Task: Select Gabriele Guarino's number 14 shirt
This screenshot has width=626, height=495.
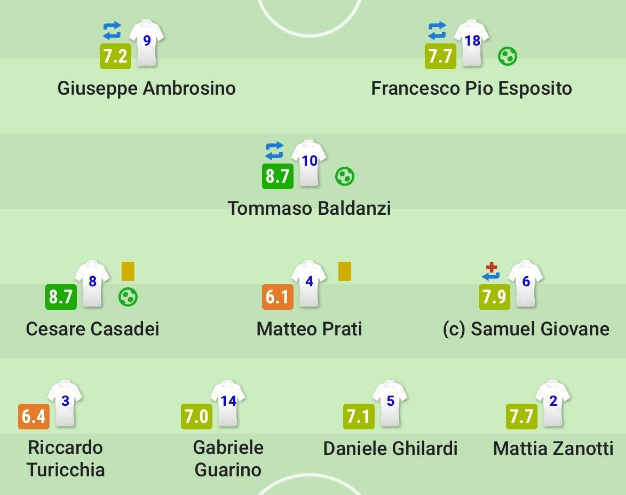Action: (228, 403)
